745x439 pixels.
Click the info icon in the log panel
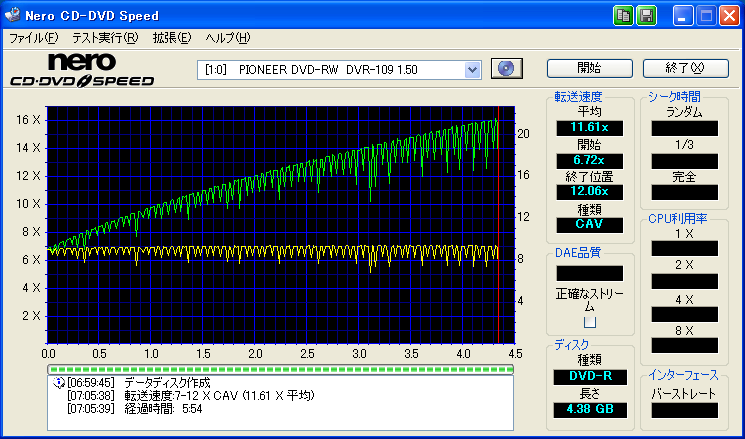click(59, 382)
